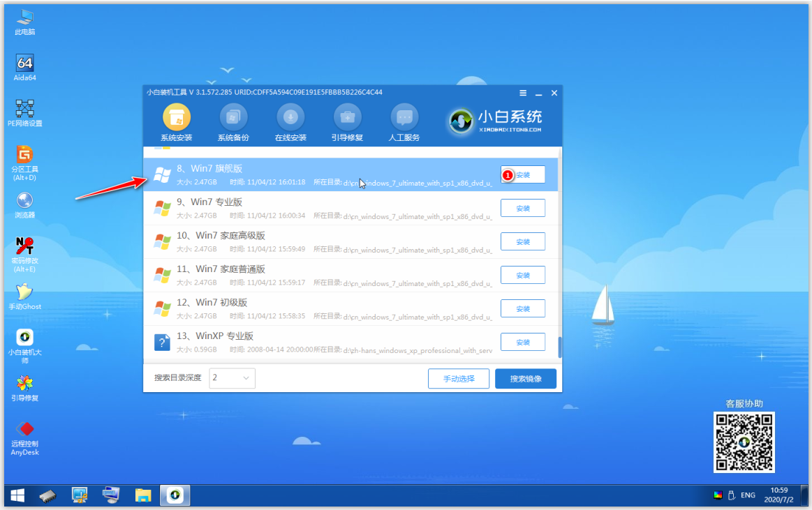The height and width of the screenshot is (510, 812).
Task: Click the USB device tray icon
Action: tap(732, 495)
